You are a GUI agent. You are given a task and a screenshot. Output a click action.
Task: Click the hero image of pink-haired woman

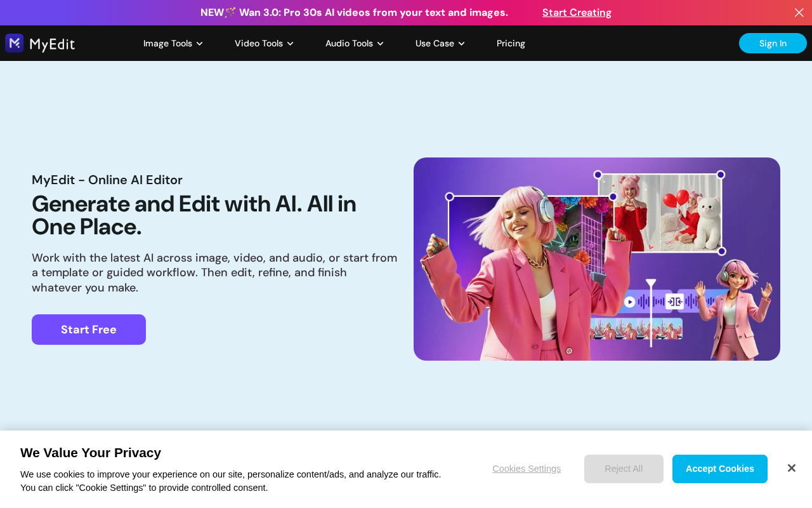tap(597, 259)
